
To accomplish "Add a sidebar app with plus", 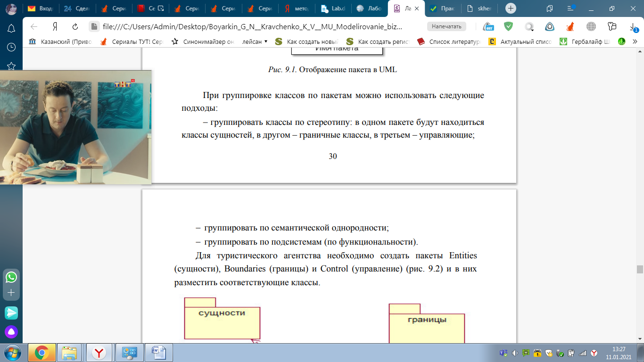I will click(11, 292).
